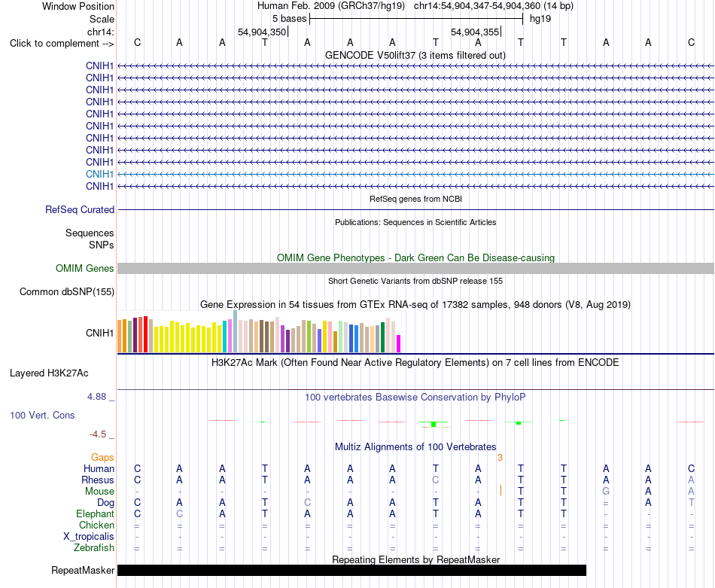715x588 pixels.
Task: Click the 54,904,350 coordinate label
Action: point(262,32)
